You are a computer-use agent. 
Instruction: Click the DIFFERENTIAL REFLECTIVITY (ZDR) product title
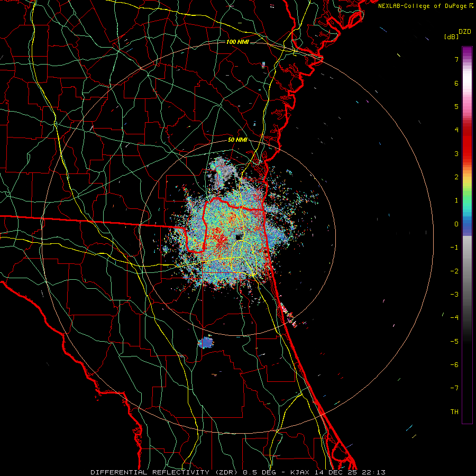tap(165, 472)
